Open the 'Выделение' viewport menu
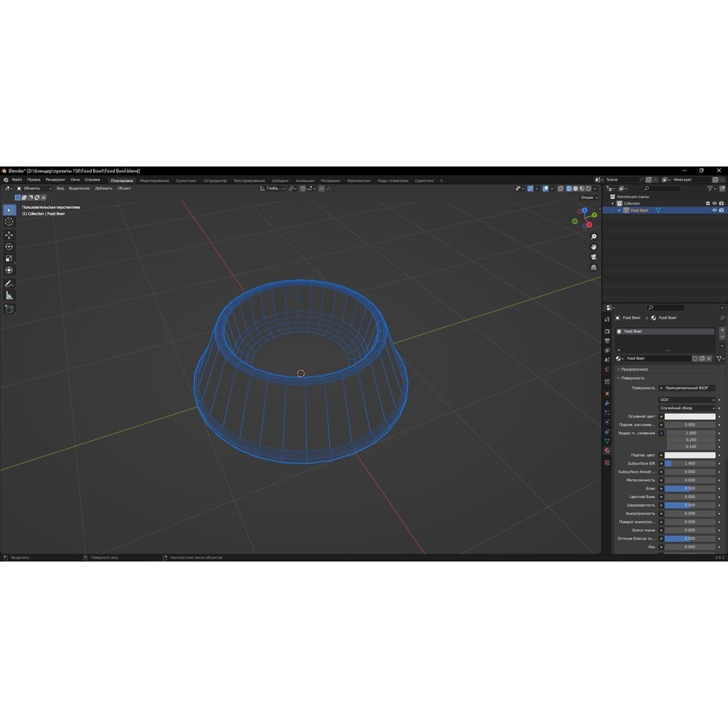Screen dimensions: 728x728 [80, 189]
